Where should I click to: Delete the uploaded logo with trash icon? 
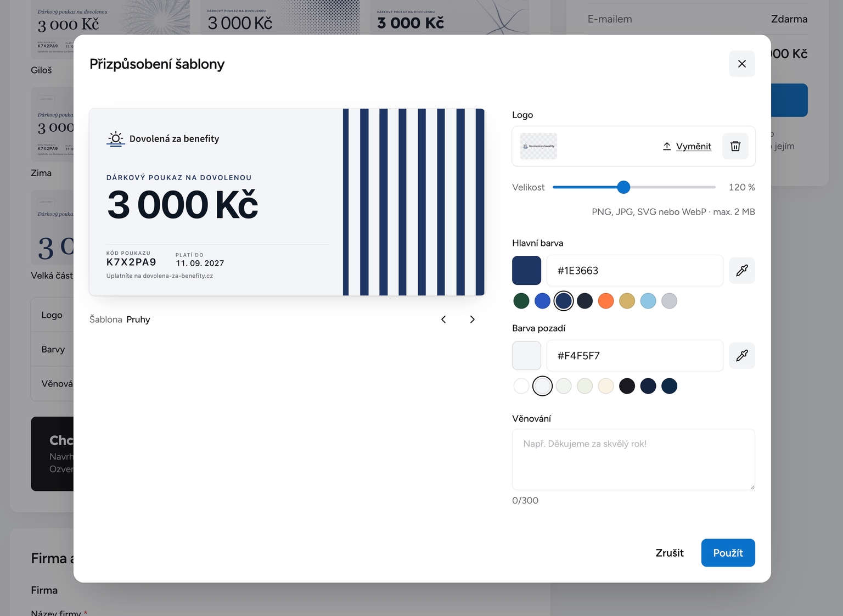735,146
